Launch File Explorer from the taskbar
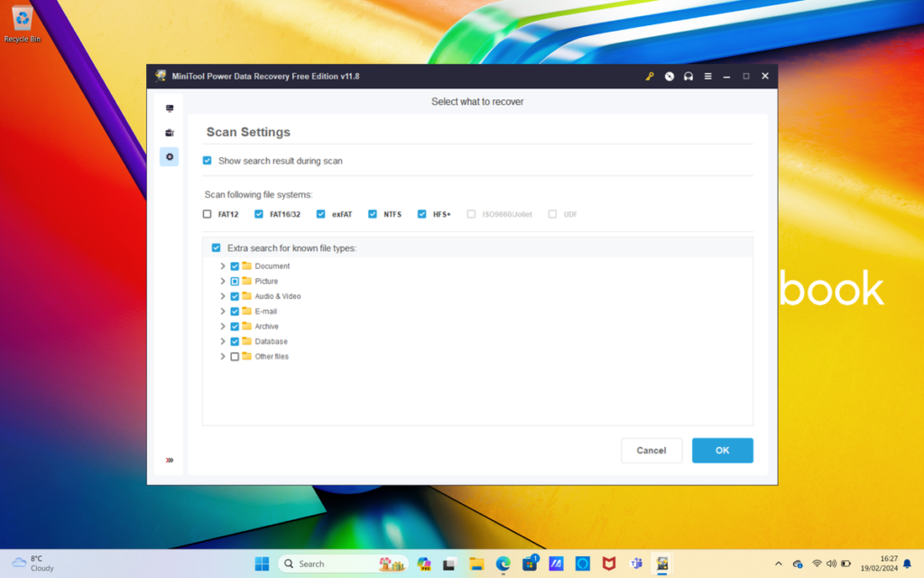 (476, 564)
